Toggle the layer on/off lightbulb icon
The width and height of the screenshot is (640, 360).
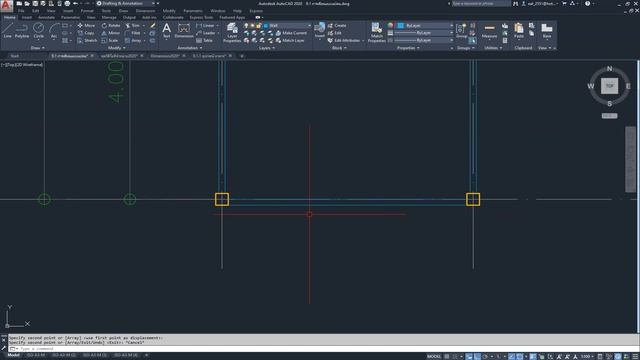246,25
